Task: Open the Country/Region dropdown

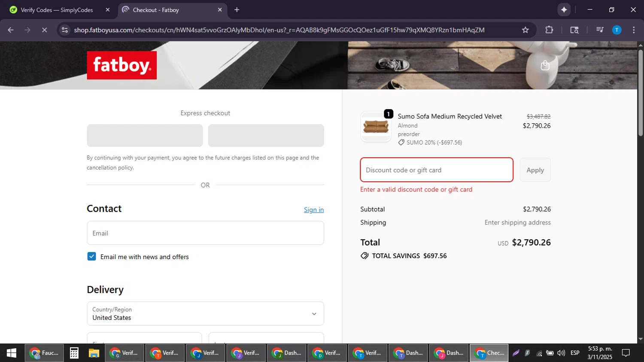Action: click(205, 313)
